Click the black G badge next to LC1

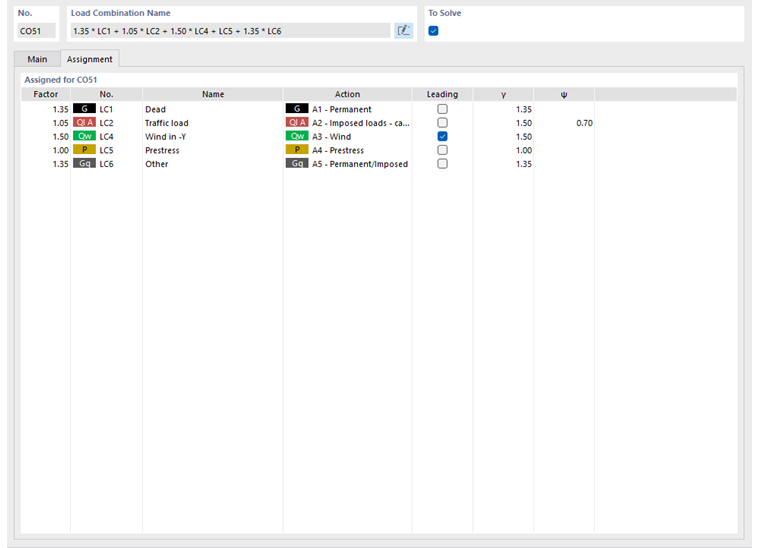click(84, 109)
